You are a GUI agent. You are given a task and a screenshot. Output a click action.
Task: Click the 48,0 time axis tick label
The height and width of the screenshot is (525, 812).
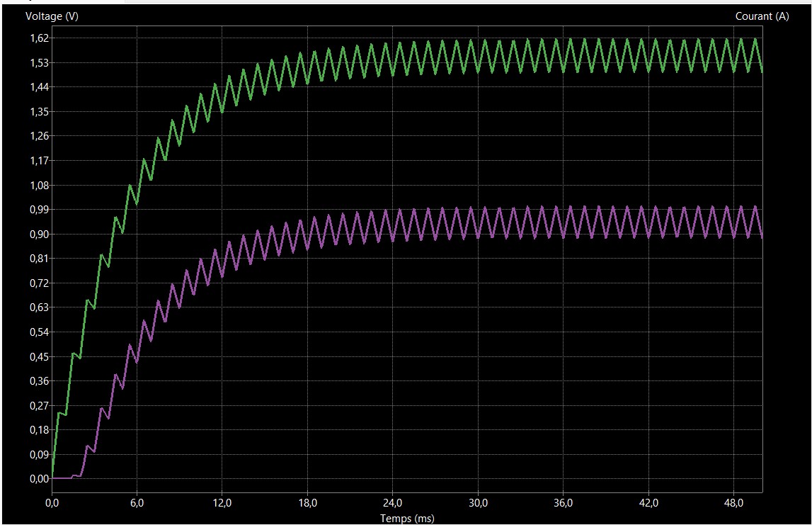[x=734, y=503]
